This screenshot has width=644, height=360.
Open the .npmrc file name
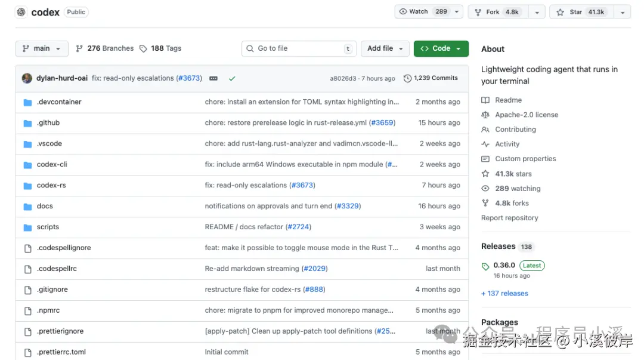[48, 310]
